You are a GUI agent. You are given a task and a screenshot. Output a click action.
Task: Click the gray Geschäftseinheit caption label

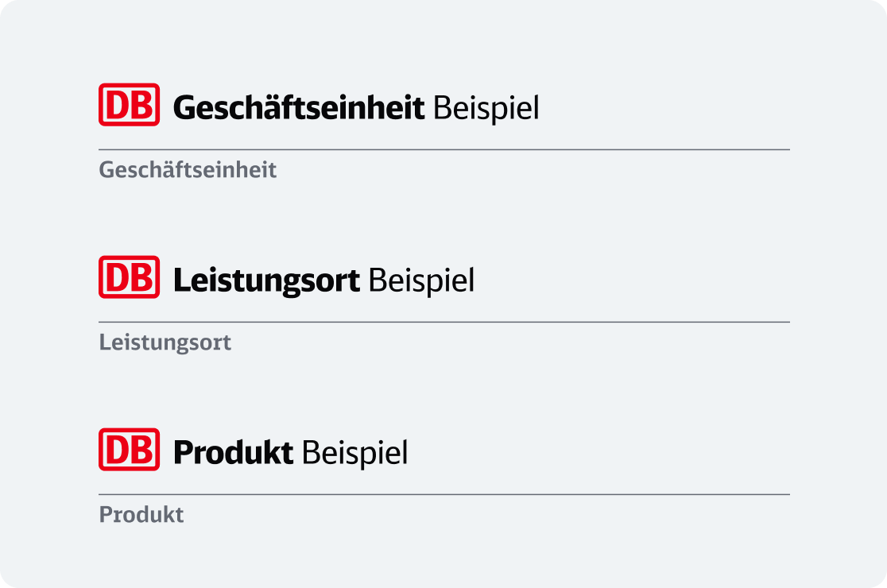point(188,170)
